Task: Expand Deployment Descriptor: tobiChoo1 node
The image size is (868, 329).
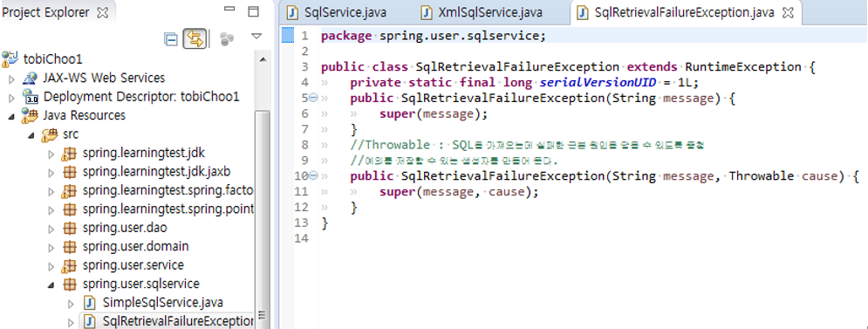Action: (12, 99)
